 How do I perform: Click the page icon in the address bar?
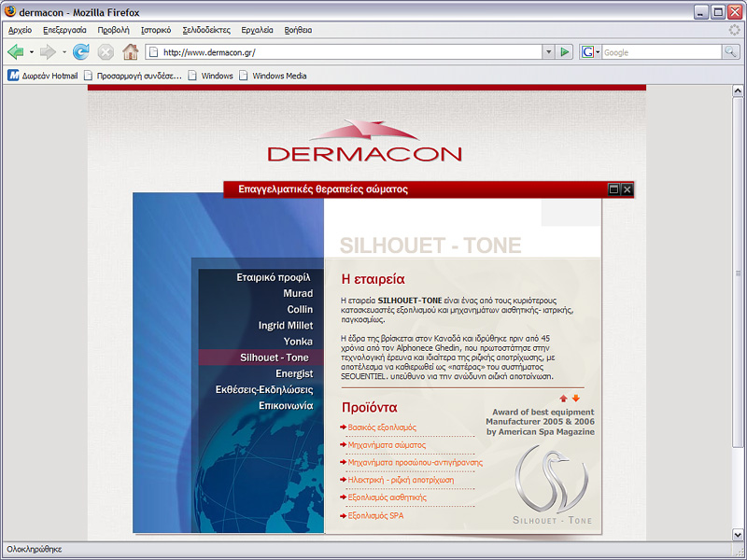[153, 52]
